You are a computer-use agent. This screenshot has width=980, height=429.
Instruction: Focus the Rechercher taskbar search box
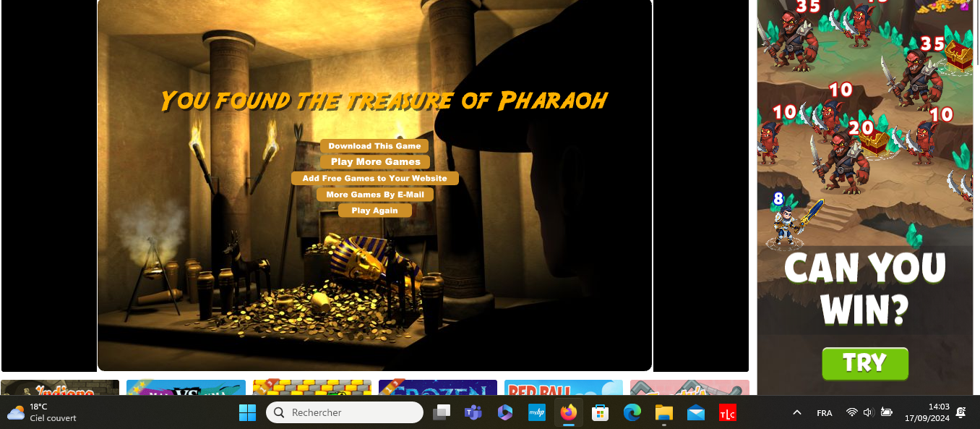(x=345, y=412)
